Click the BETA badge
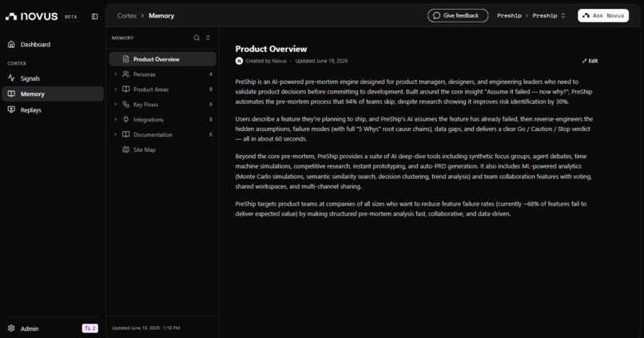 (x=70, y=17)
